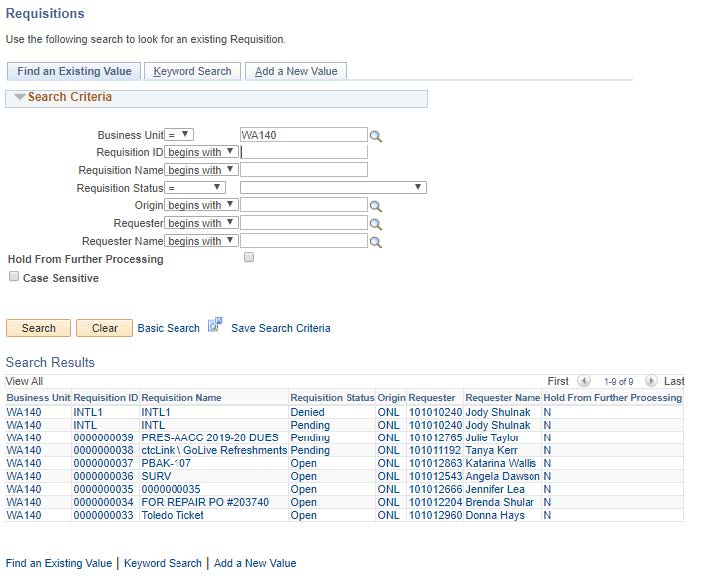709x581 pixels.
Task: Open the Business Unit operator dropdown
Action: tap(178, 134)
